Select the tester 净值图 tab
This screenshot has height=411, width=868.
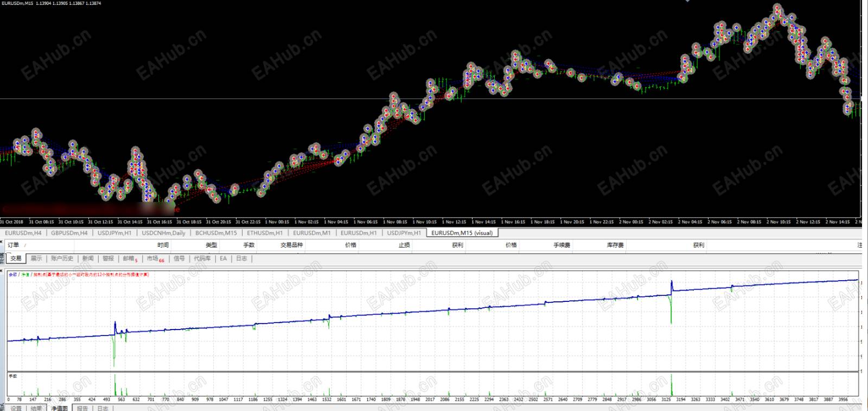click(x=60, y=408)
